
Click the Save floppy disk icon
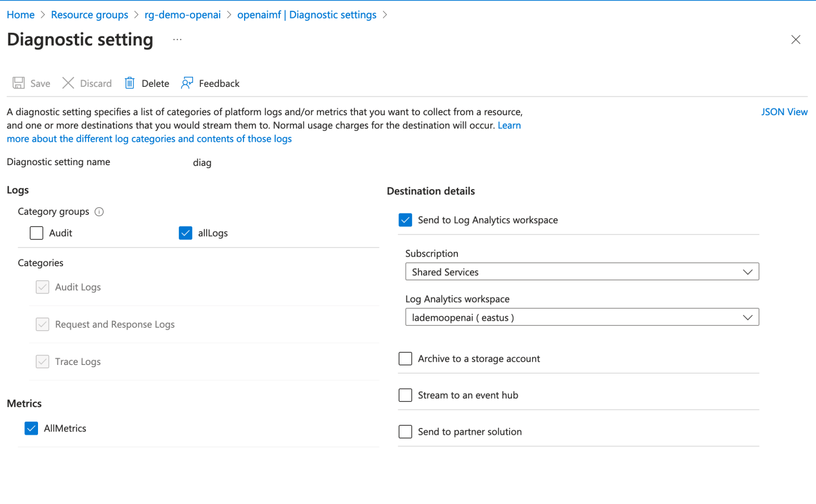click(19, 83)
